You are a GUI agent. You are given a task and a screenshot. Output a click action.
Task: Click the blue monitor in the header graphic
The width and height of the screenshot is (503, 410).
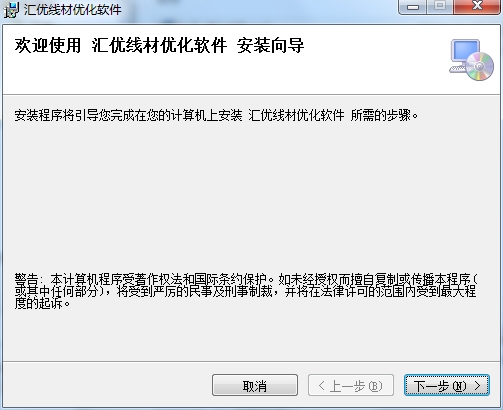point(465,51)
